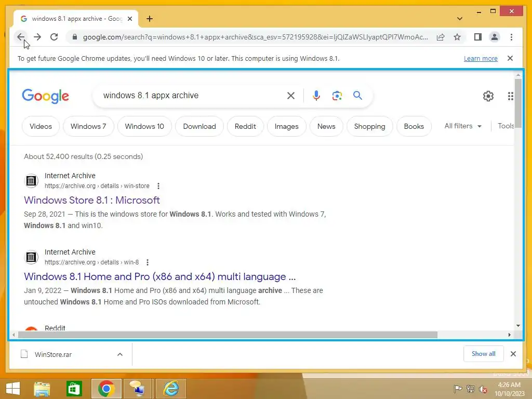This screenshot has width=532, height=399.
Task: Click into the Google search text field
Action: click(x=192, y=96)
